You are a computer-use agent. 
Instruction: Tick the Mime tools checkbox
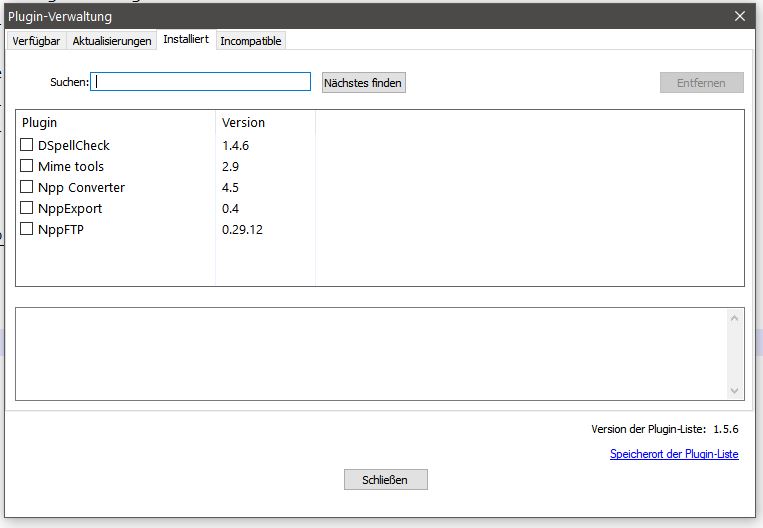(26, 166)
